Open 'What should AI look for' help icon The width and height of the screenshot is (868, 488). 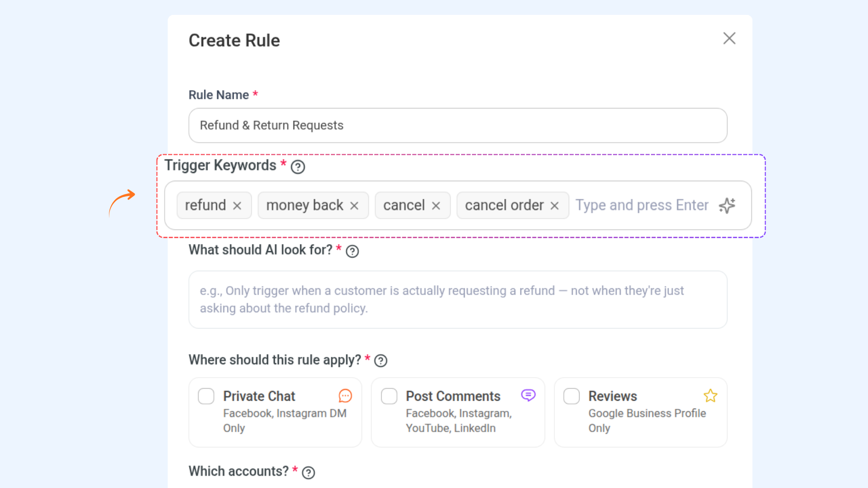pos(352,251)
